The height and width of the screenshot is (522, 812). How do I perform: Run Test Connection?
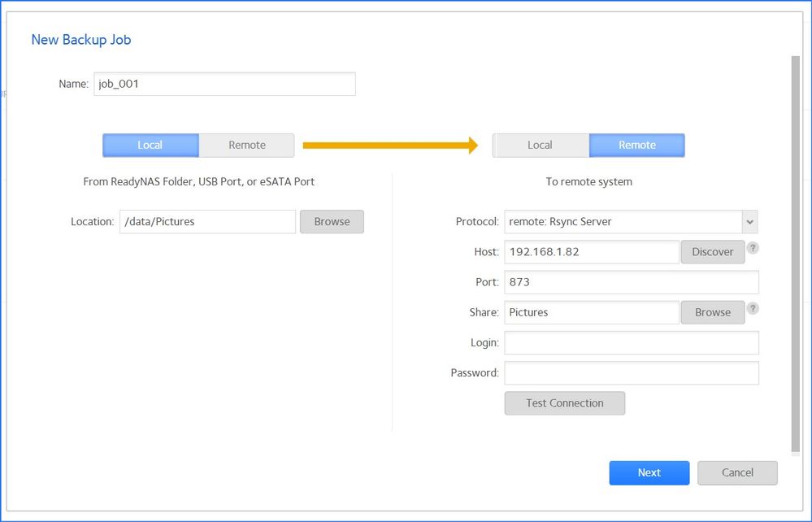(564, 402)
